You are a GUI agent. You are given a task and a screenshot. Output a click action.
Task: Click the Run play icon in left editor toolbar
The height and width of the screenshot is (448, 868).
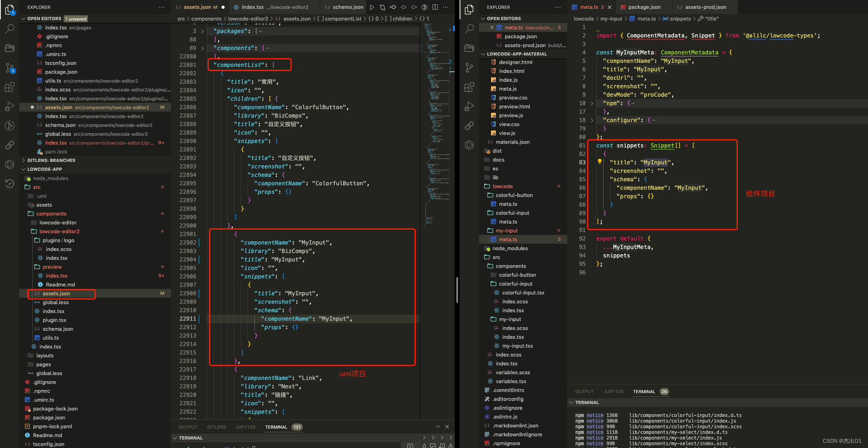pyautogui.click(x=372, y=7)
